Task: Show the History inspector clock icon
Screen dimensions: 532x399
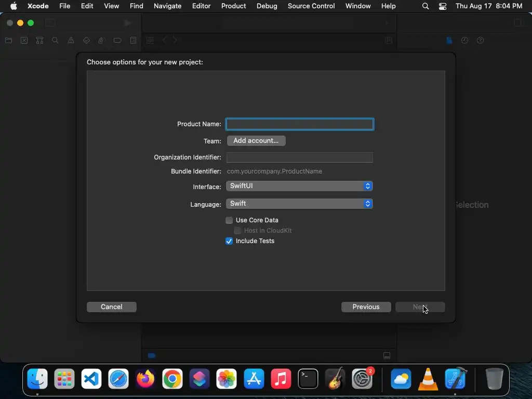Action: click(464, 41)
